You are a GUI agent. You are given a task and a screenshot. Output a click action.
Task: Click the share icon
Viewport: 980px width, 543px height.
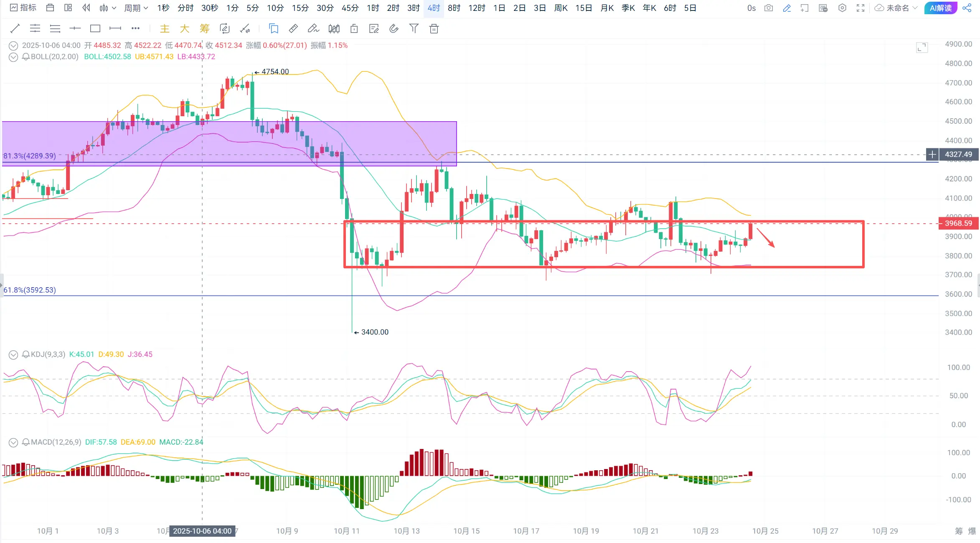click(967, 8)
